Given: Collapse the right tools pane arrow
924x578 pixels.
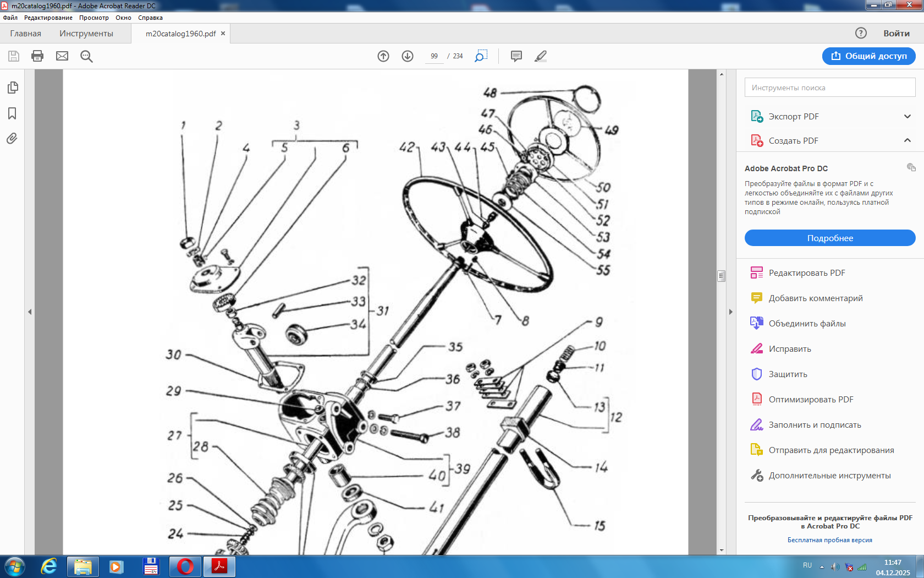Looking at the screenshot, I should point(731,312).
